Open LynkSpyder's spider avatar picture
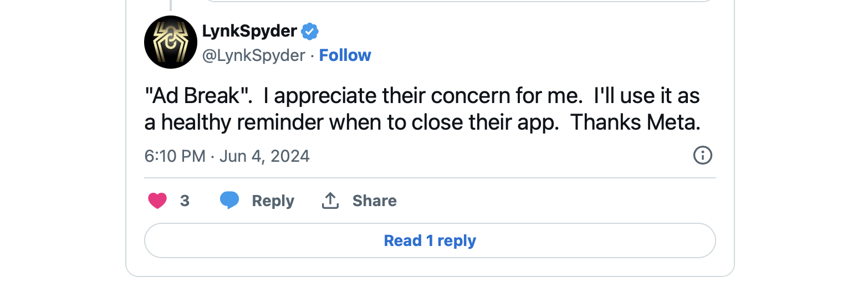 click(171, 42)
